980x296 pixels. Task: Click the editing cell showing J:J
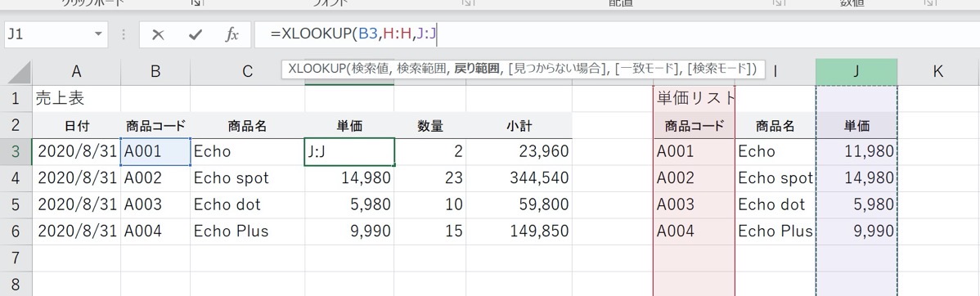pos(349,152)
